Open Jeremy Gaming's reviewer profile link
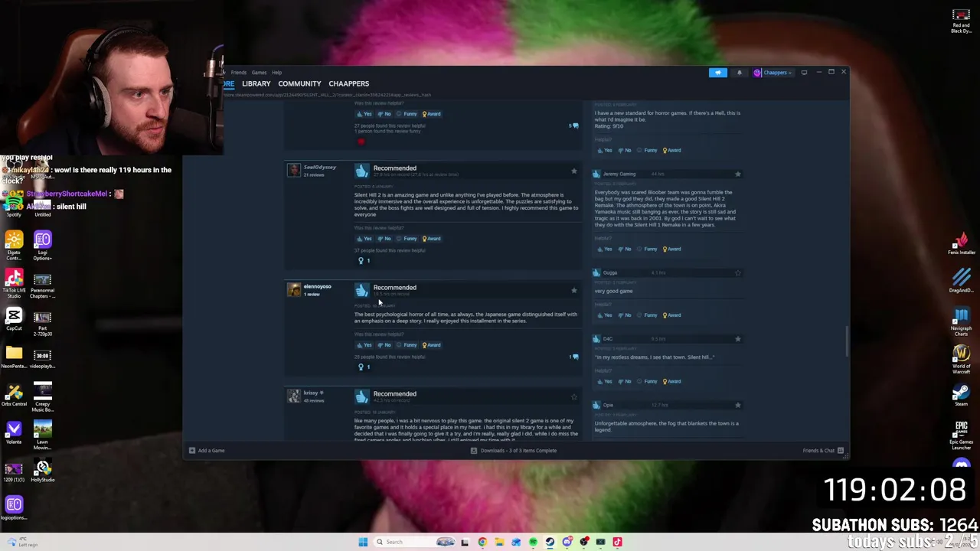This screenshot has height=551, width=980. (619, 174)
